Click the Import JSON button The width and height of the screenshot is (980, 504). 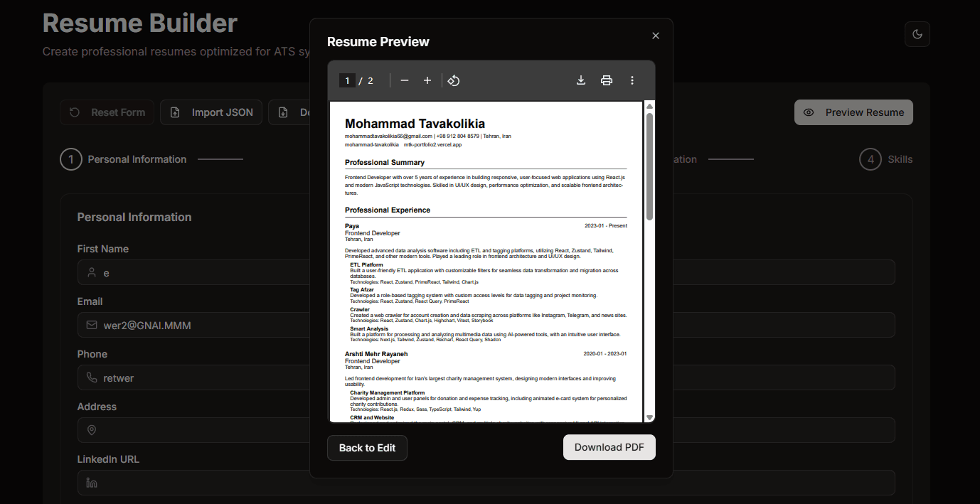[211, 112]
